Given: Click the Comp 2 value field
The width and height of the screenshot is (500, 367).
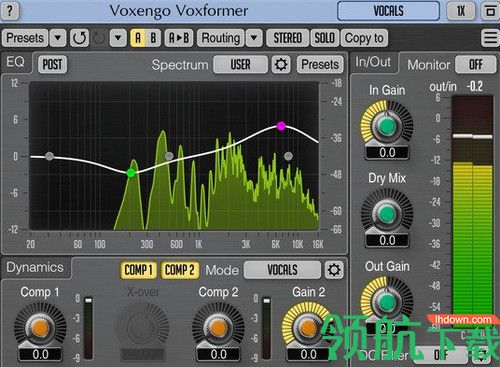Looking at the screenshot, I should click(x=218, y=354).
